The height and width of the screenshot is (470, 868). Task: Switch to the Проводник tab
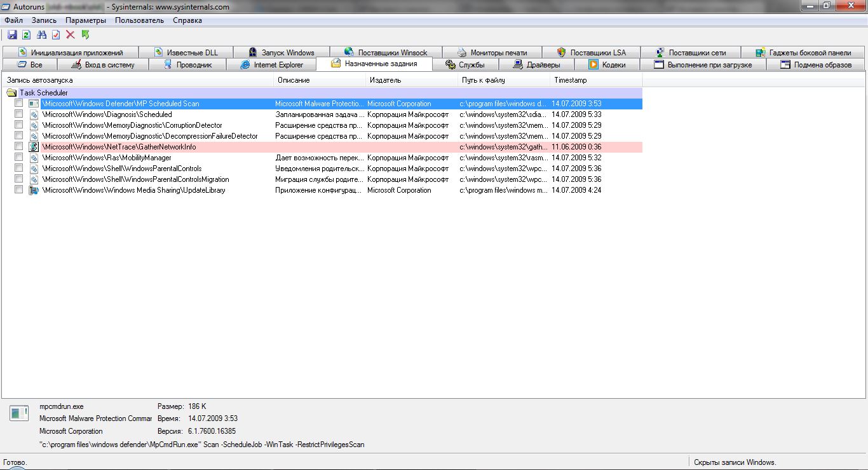[189, 64]
